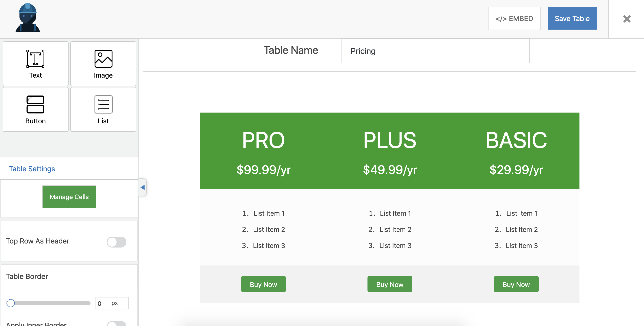Click the EMBED button

pyautogui.click(x=514, y=19)
